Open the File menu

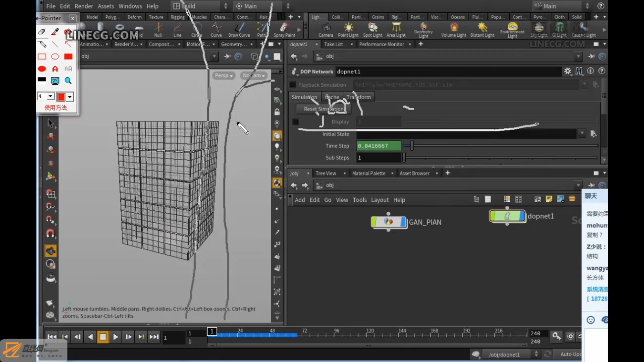point(51,6)
